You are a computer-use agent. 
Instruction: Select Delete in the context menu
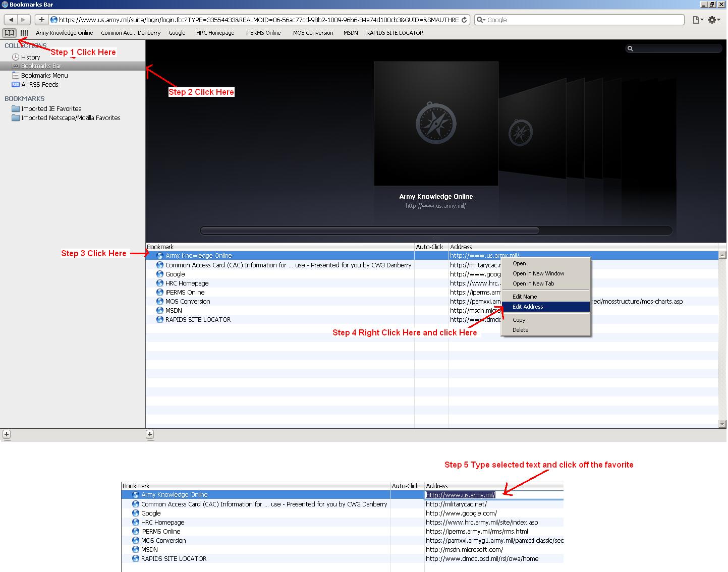(520, 330)
